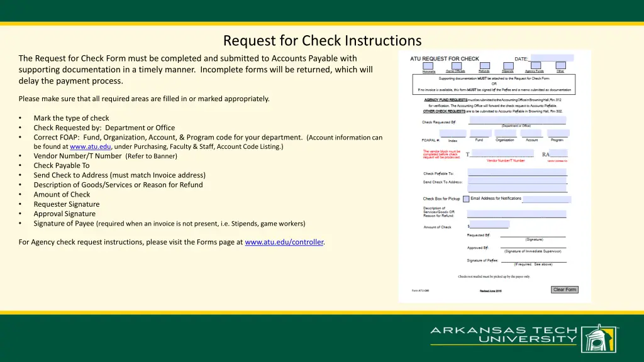Click the Amount of Check field

489,224
